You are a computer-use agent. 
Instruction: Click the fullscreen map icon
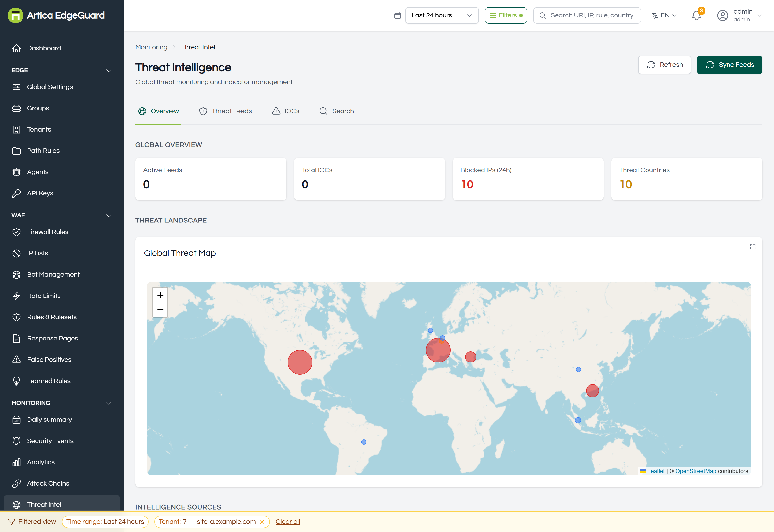click(x=752, y=247)
